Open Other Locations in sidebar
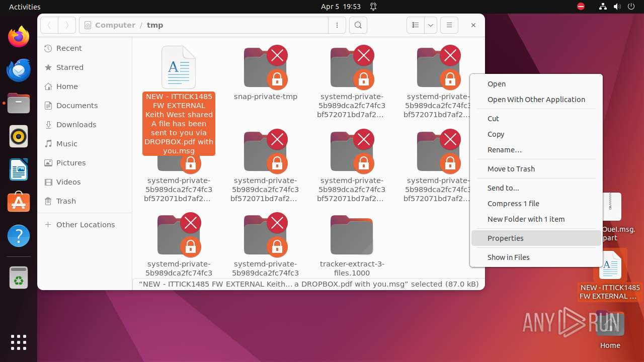Screen dimensions: 644x362 tap(85, 225)
